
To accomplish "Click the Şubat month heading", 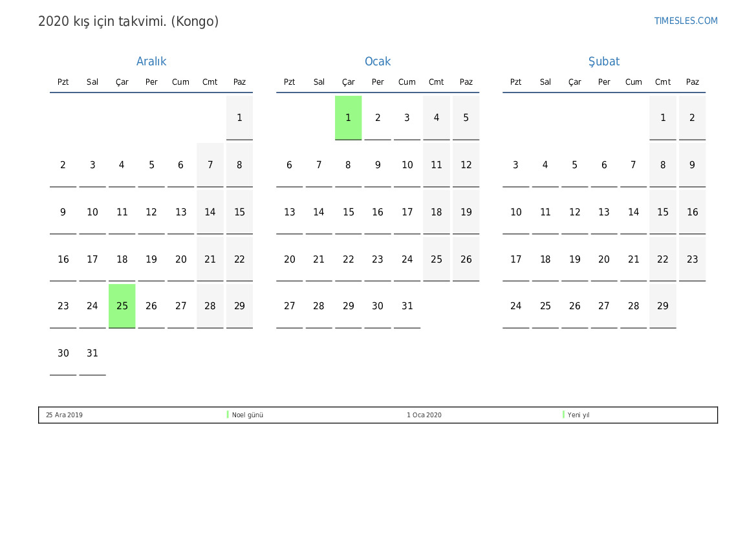I will point(603,61).
